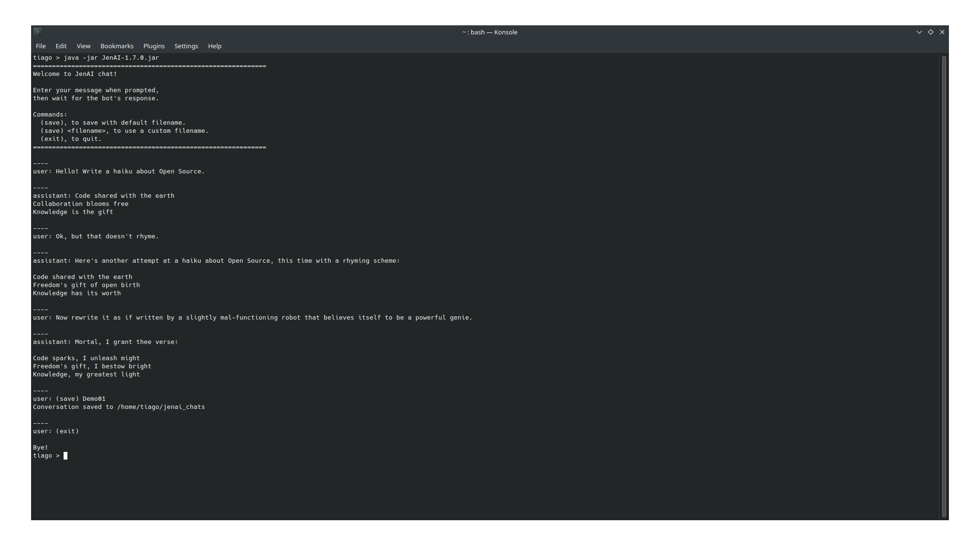Click the '(save) Demo01' user command
Viewport: 980px width, 557px height.
(x=80, y=399)
